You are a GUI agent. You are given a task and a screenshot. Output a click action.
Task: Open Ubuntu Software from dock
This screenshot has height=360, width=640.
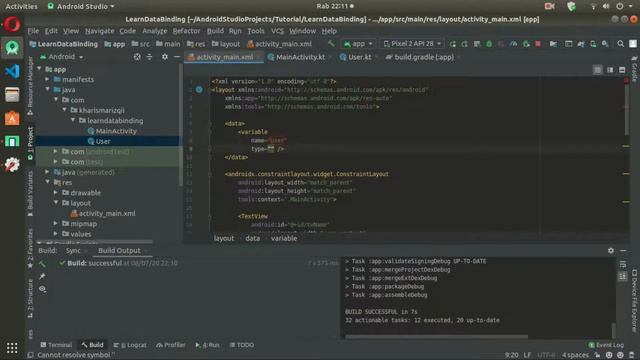[x=12, y=118]
